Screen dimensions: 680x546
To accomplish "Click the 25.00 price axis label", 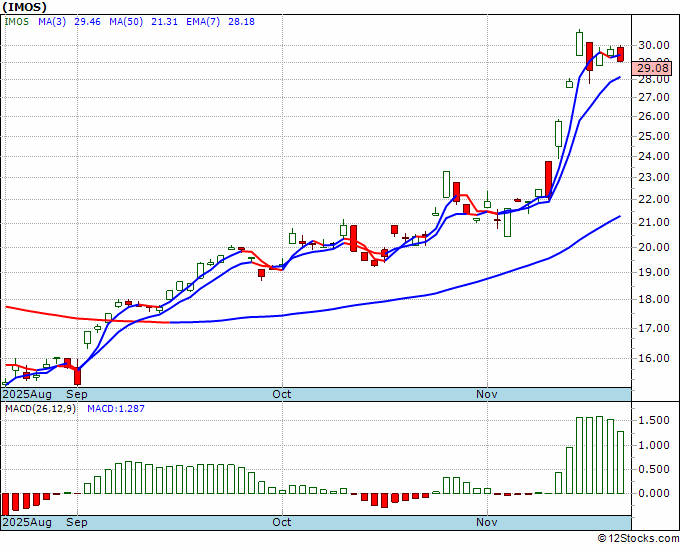I will click(x=653, y=136).
